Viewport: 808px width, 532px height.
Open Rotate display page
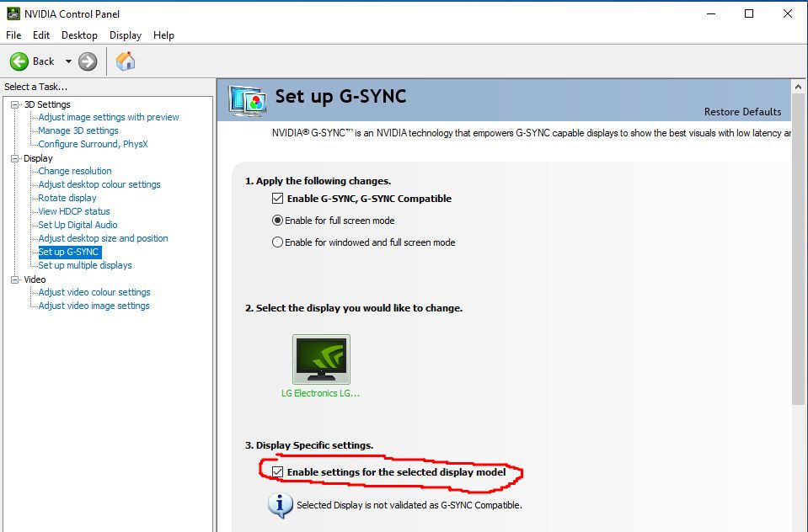[x=67, y=198]
